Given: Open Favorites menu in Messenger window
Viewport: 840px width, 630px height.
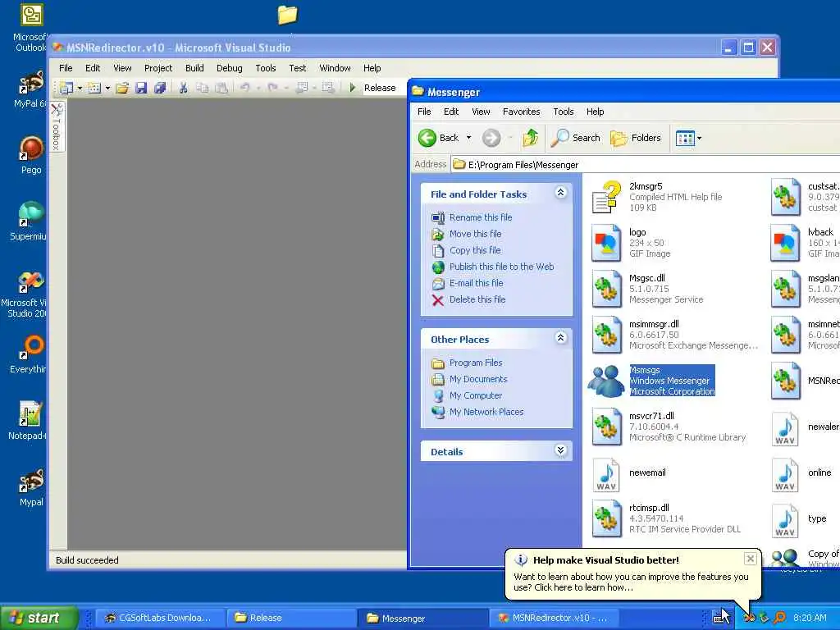Looking at the screenshot, I should tap(521, 112).
